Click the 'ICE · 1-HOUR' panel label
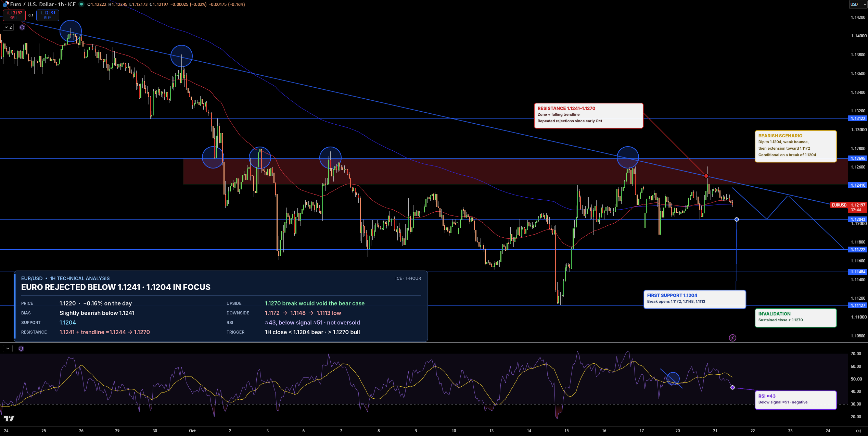The image size is (868, 436). tap(408, 278)
